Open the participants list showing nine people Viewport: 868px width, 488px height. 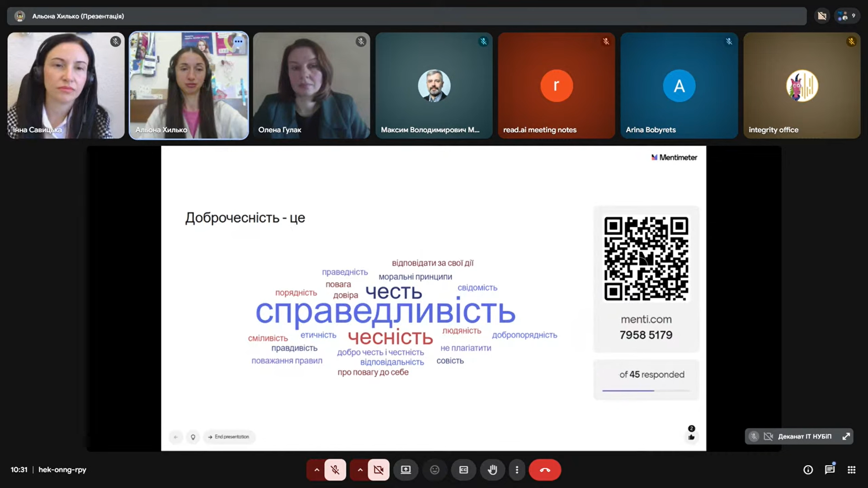coord(846,16)
